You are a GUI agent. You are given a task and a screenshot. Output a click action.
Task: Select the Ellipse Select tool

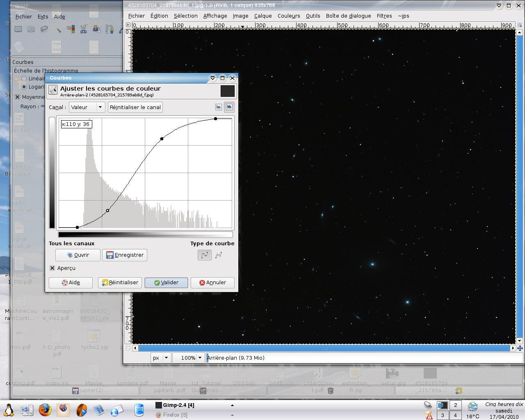click(31, 29)
